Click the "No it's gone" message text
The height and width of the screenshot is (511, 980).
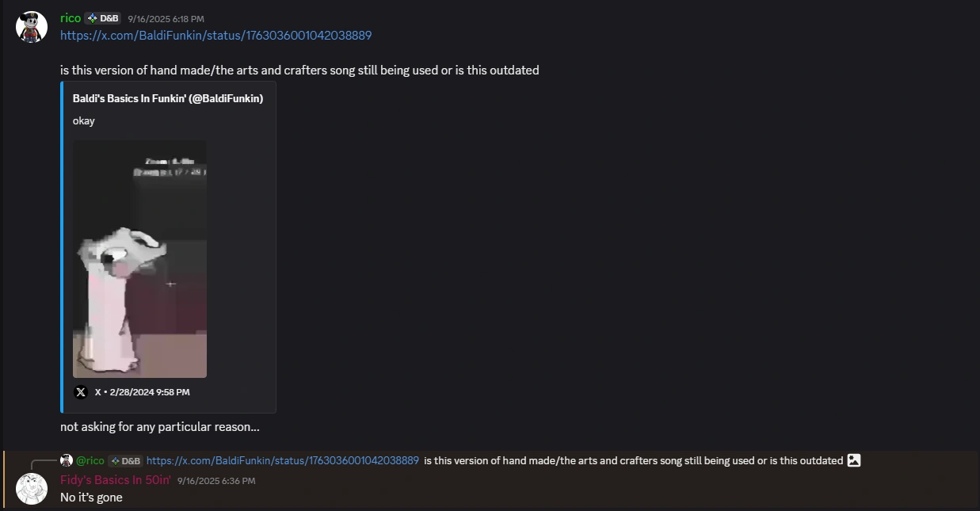[91, 498]
